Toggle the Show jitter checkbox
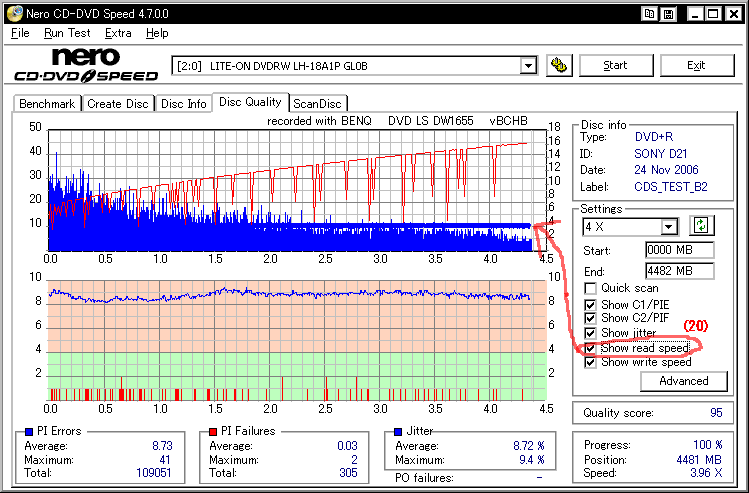 (x=591, y=333)
